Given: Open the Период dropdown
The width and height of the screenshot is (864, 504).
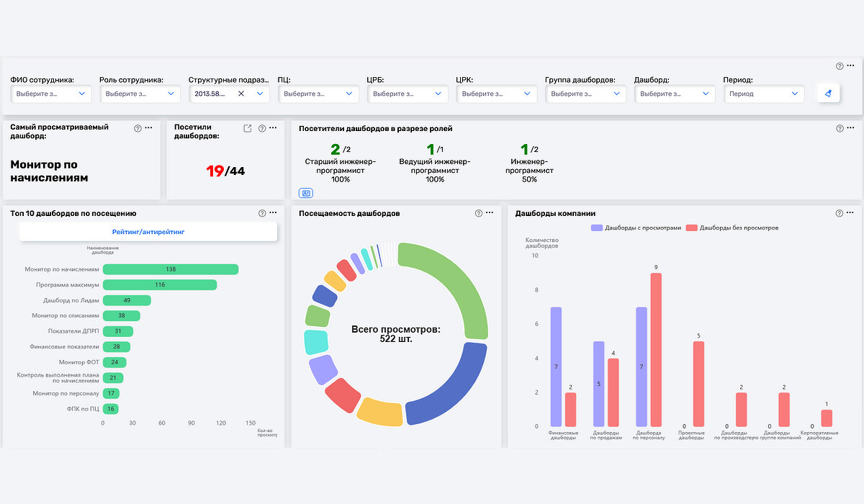Looking at the screenshot, I should [x=764, y=94].
